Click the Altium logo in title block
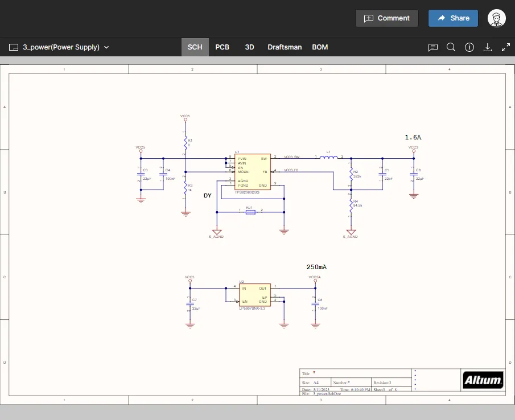This screenshot has height=420, width=515. (x=483, y=380)
